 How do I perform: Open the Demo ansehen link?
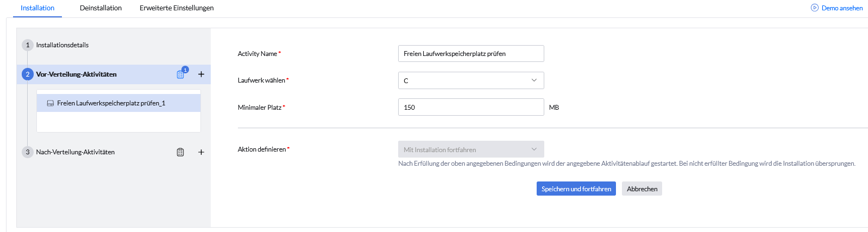click(842, 8)
